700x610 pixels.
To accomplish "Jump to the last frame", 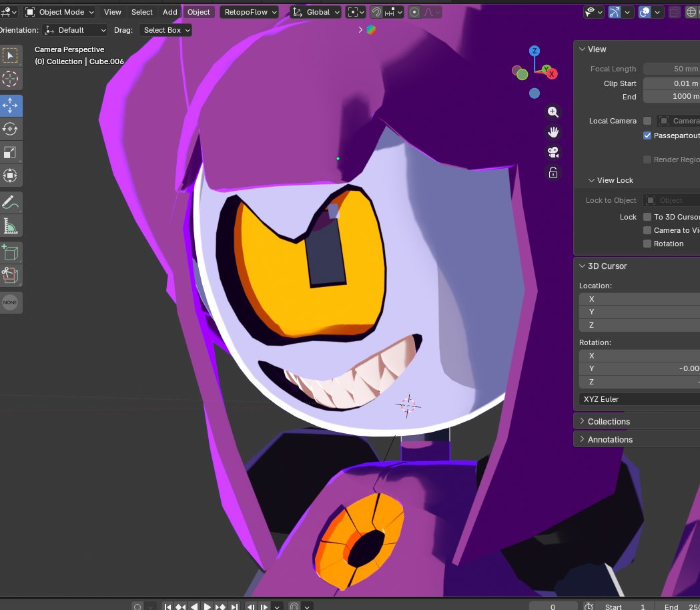I will (234, 607).
